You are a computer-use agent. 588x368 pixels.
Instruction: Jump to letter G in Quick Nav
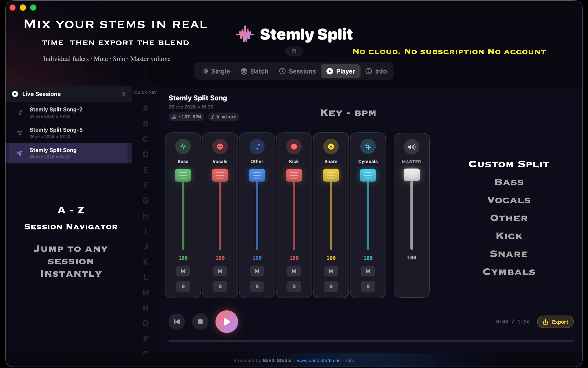(146, 201)
